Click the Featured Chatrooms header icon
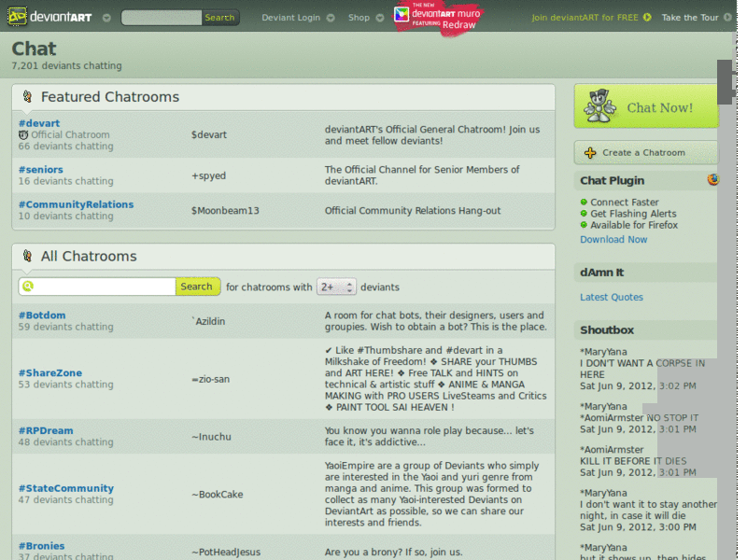This screenshot has width=747, height=560. tap(28, 97)
